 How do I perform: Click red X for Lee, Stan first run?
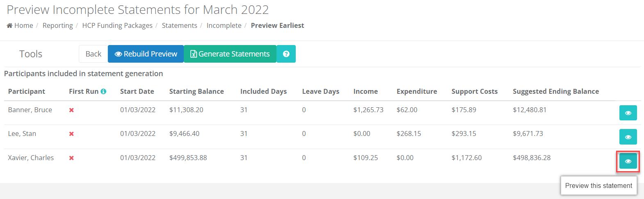pos(71,134)
